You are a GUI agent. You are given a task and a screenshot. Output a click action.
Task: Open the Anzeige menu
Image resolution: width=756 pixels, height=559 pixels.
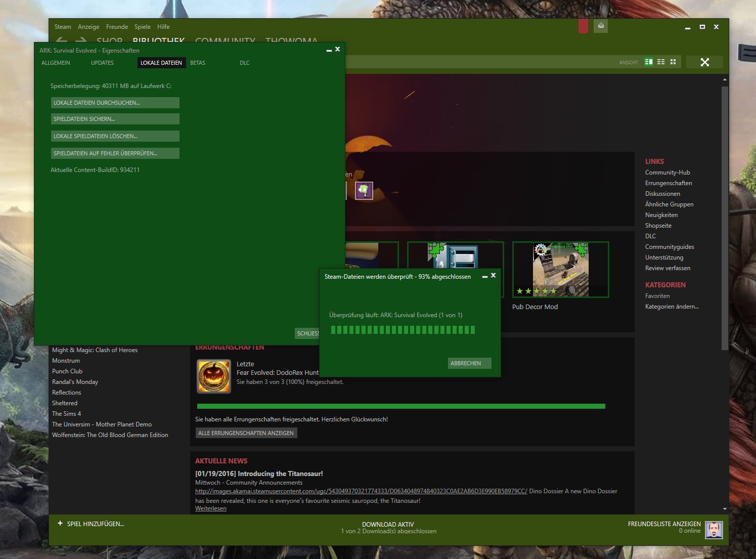[x=88, y=27]
